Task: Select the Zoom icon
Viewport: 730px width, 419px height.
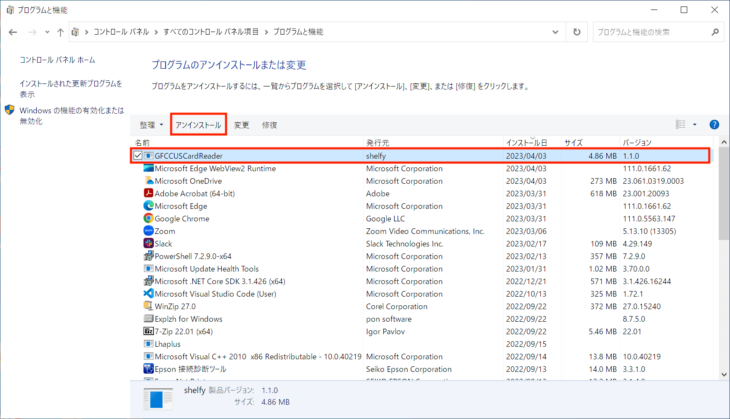Action: click(149, 231)
